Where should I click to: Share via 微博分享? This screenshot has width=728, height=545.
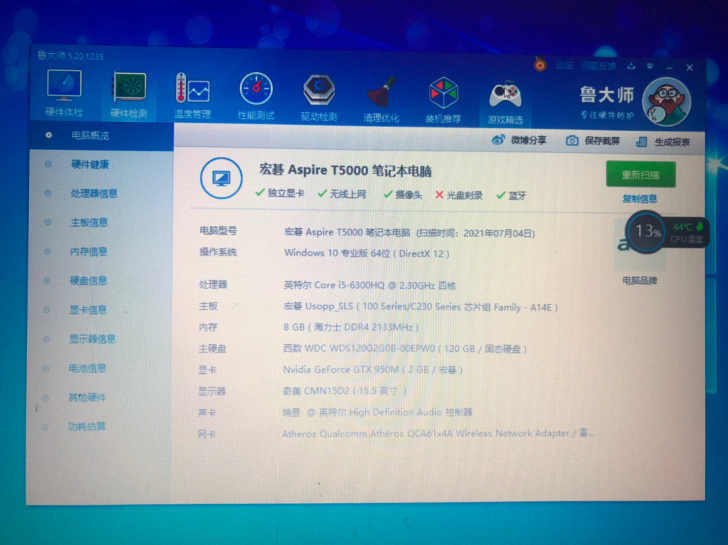pyautogui.click(x=519, y=140)
